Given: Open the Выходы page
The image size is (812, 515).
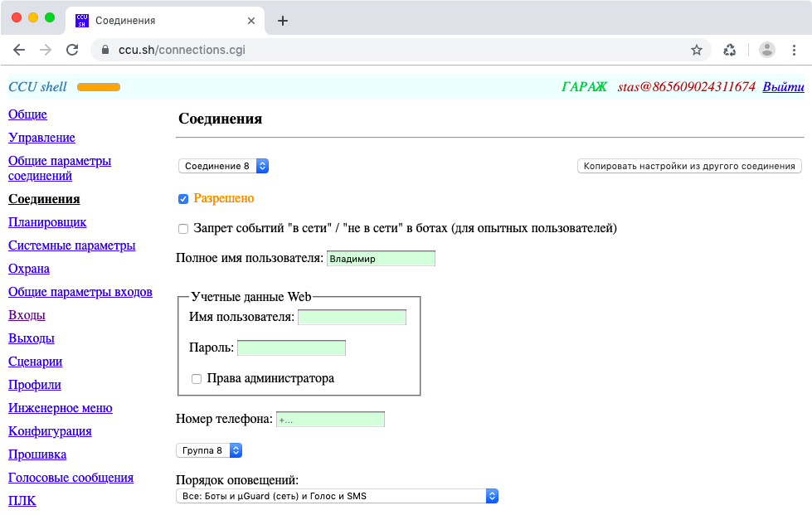Looking at the screenshot, I should [31, 338].
